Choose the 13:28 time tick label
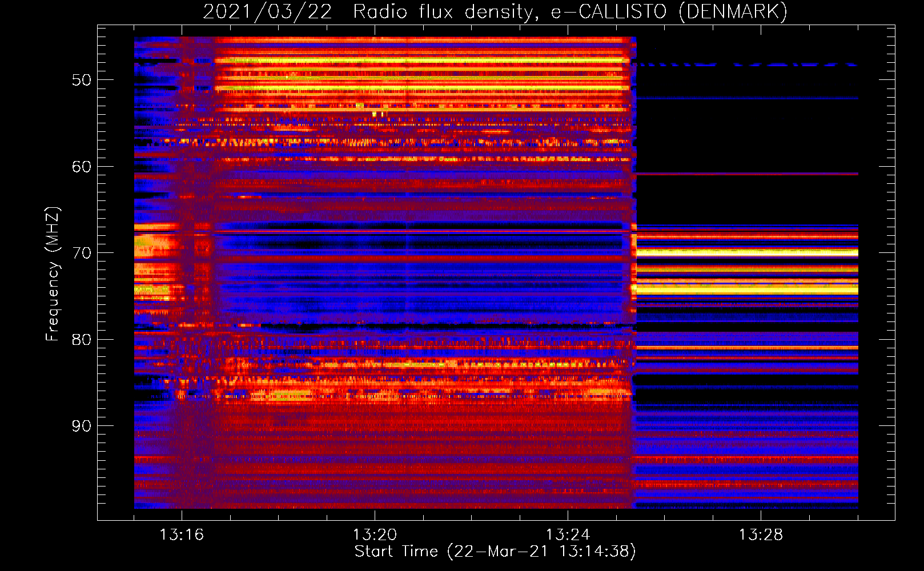The image size is (924, 571). point(761,534)
